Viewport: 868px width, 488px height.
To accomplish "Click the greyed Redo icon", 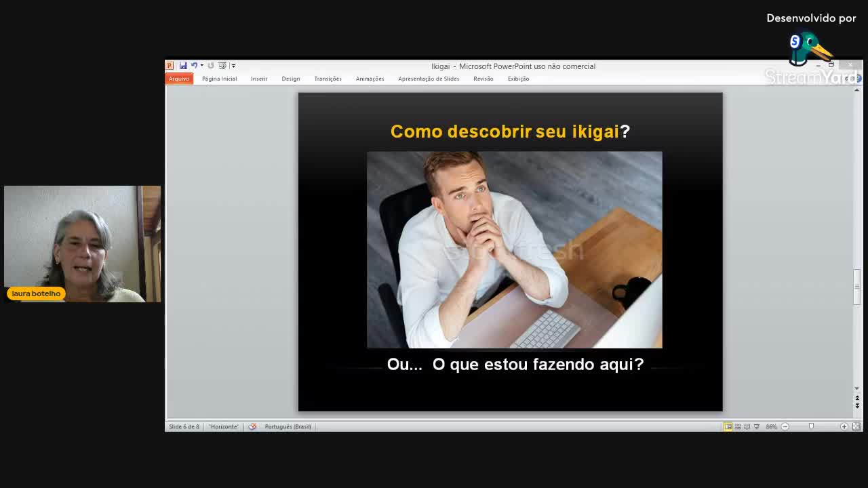I will pyautogui.click(x=211, y=66).
